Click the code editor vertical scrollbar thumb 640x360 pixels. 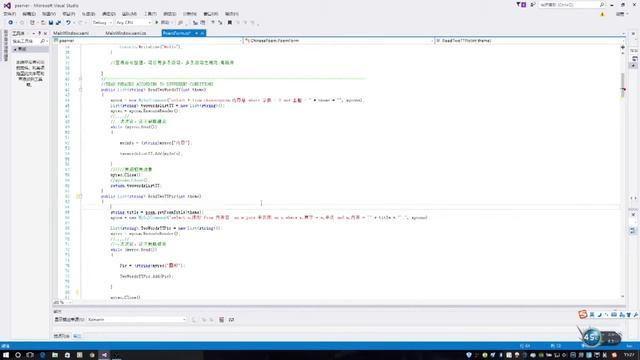tap(622, 85)
